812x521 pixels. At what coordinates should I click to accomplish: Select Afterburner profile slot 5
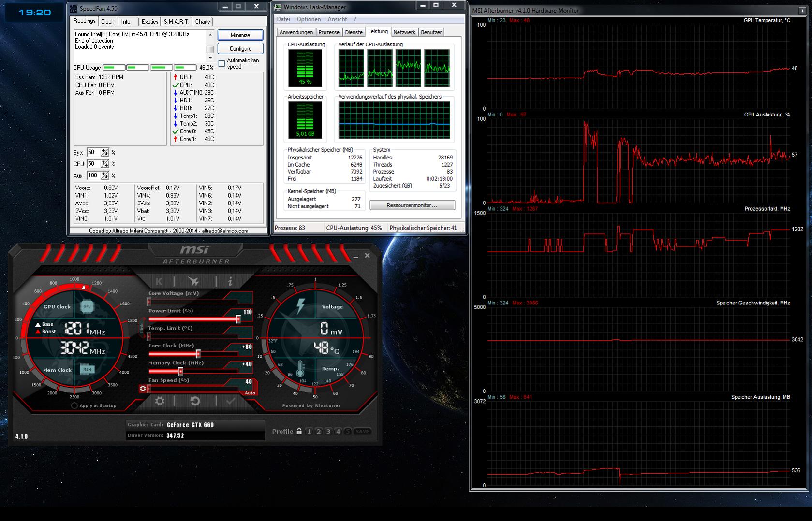tap(347, 432)
